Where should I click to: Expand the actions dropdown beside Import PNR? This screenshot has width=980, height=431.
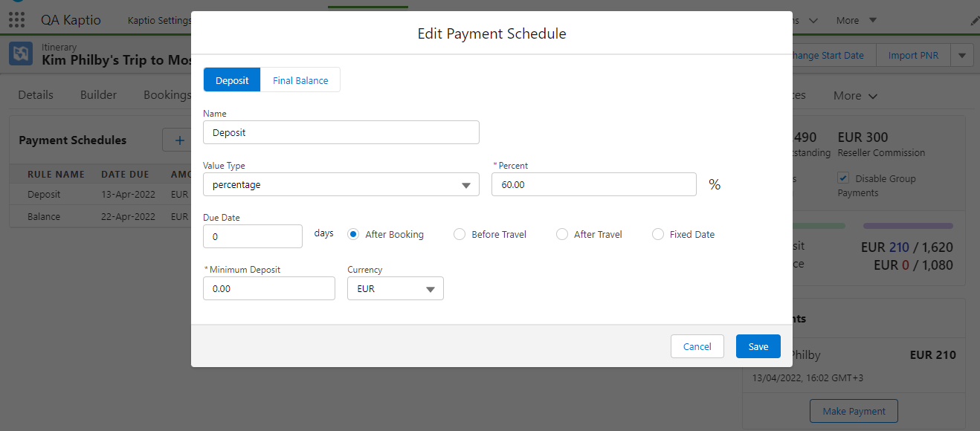pos(962,55)
